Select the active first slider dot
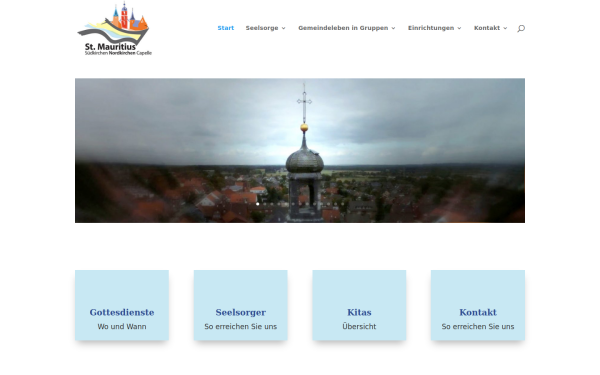This screenshot has width=600, height=375. pos(258,204)
